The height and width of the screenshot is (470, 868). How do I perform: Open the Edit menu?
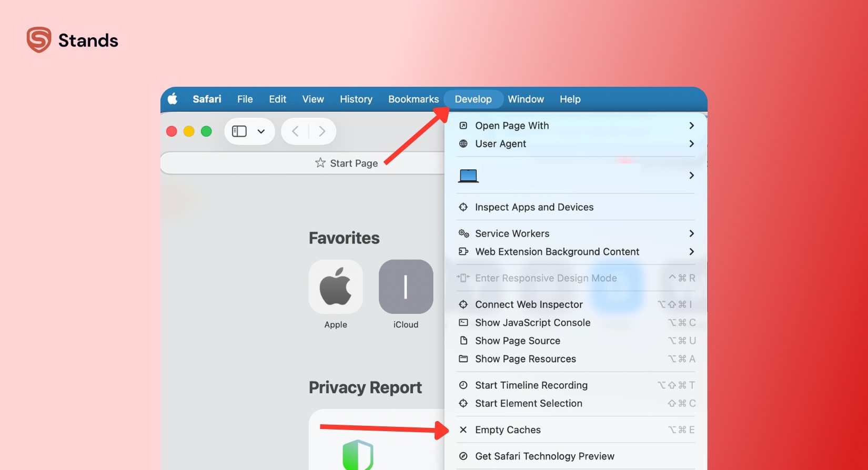pos(278,99)
